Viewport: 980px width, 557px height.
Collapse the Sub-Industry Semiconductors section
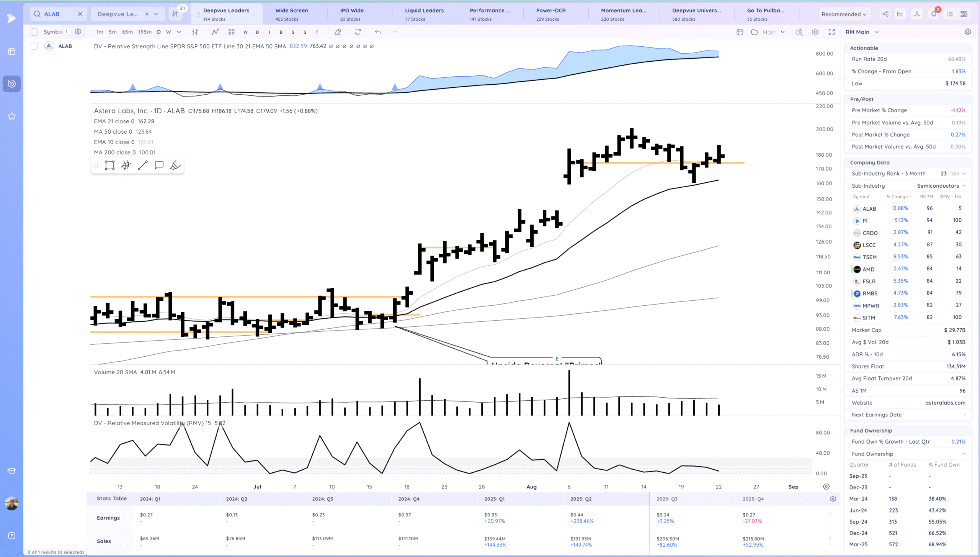[x=964, y=186]
